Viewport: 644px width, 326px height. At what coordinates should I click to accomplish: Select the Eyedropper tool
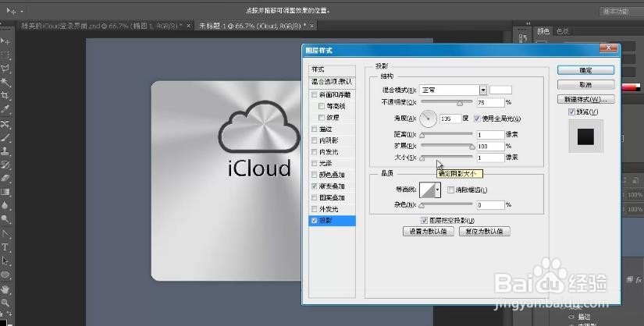pyautogui.click(x=5, y=109)
